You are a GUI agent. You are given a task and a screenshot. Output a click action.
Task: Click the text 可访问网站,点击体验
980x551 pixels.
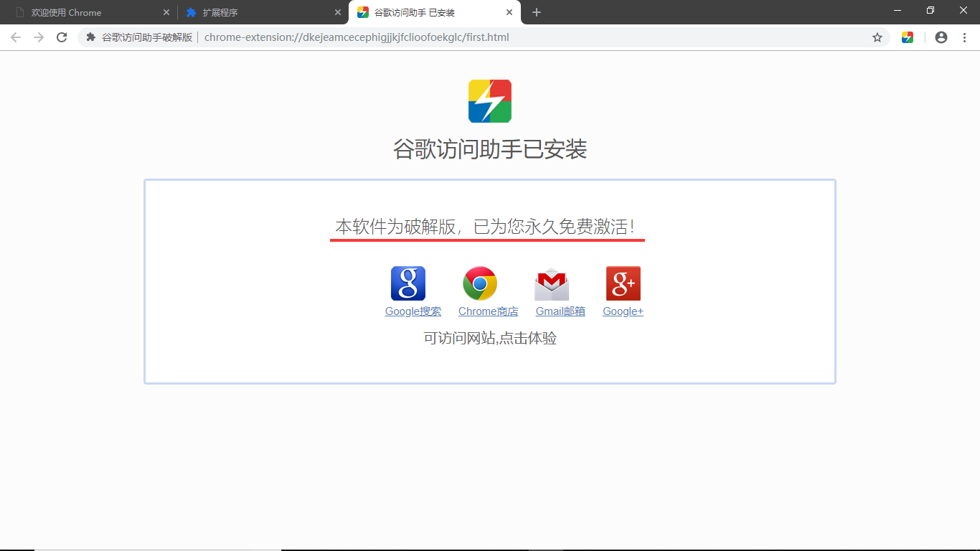(x=490, y=338)
